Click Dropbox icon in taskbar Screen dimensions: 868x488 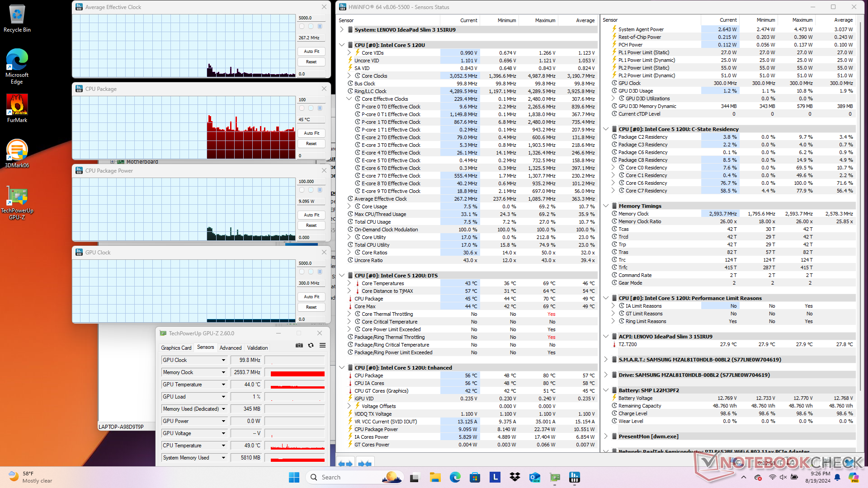click(514, 477)
